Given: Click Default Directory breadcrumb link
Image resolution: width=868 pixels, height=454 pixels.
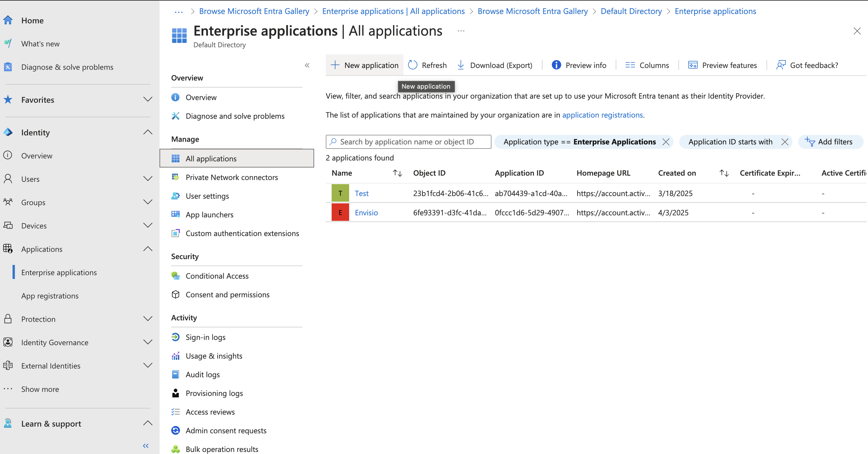Looking at the screenshot, I should pyautogui.click(x=631, y=11).
